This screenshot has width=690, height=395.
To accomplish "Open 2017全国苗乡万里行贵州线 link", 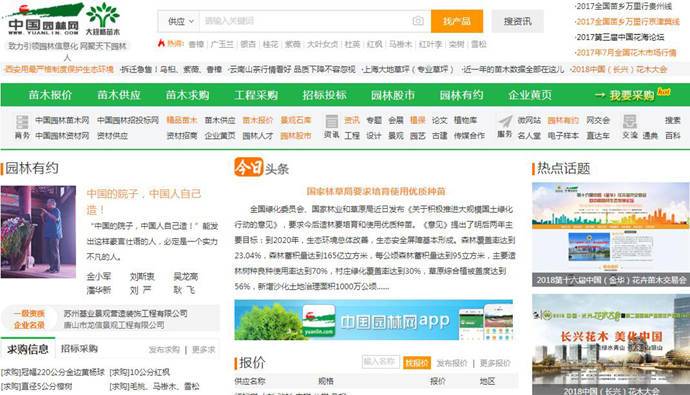I will point(624,6).
